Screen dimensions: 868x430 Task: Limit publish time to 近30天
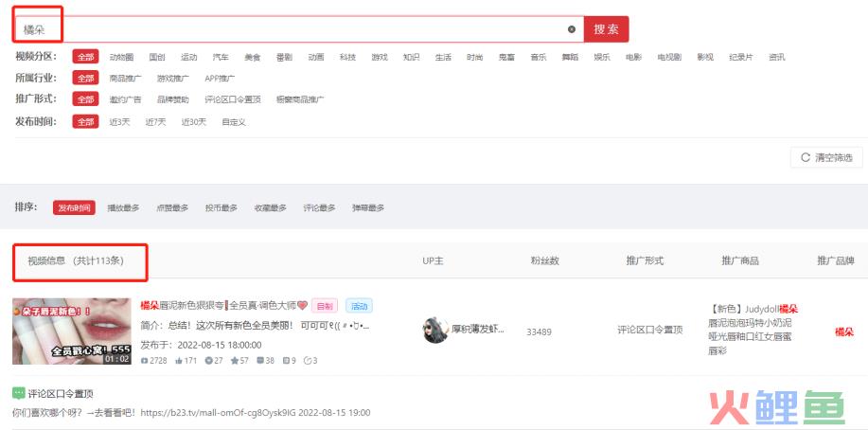(x=194, y=122)
